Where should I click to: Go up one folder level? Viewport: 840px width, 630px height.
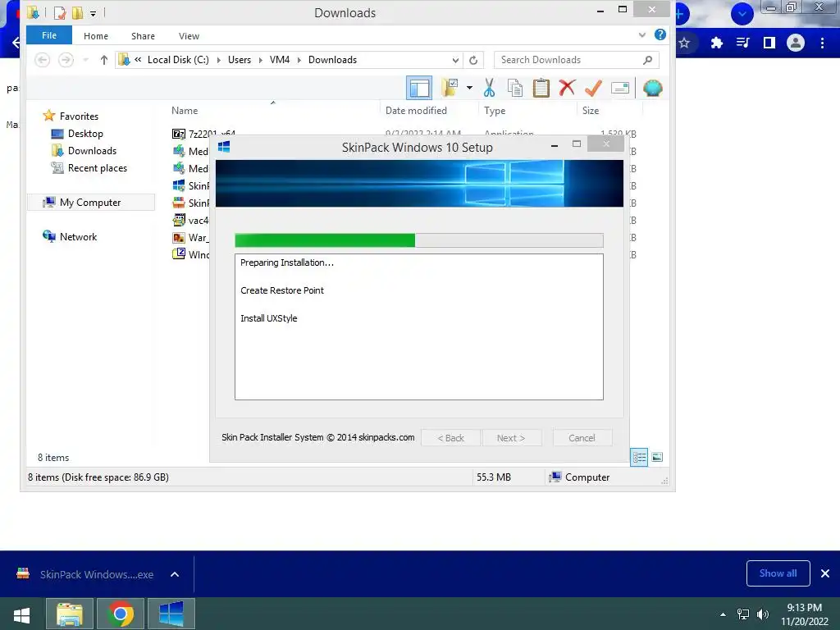click(x=104, y=60)
